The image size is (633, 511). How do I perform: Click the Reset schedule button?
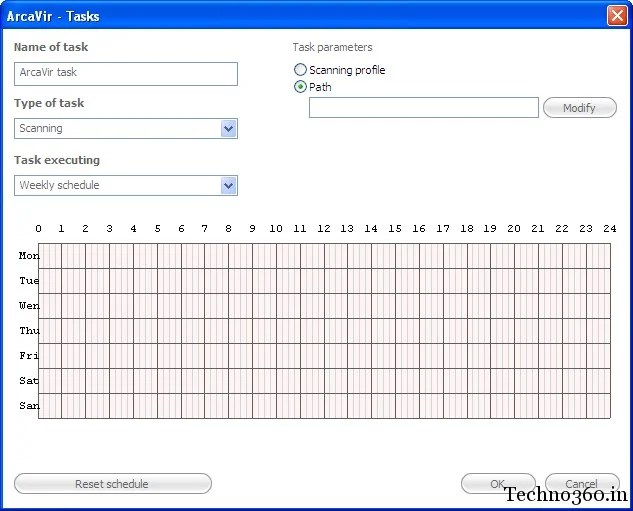coord(113,484)
